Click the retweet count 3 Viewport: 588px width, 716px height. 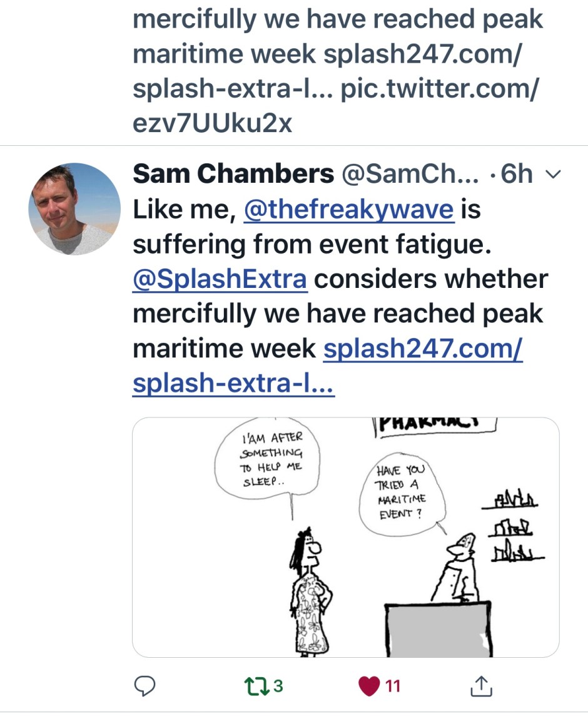pyautogui.click(x=278, y=686)
